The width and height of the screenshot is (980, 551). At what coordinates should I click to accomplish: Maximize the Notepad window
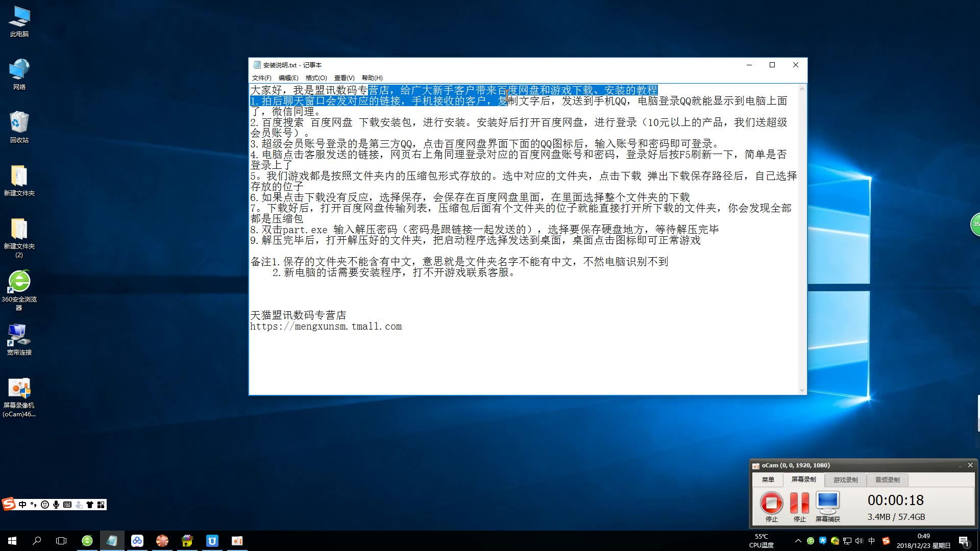pos(772,65)
